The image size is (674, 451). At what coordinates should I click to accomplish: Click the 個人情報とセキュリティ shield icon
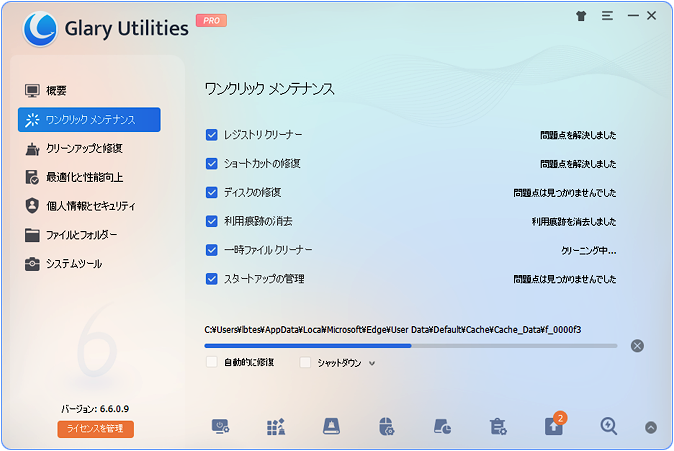coord(32,206)
